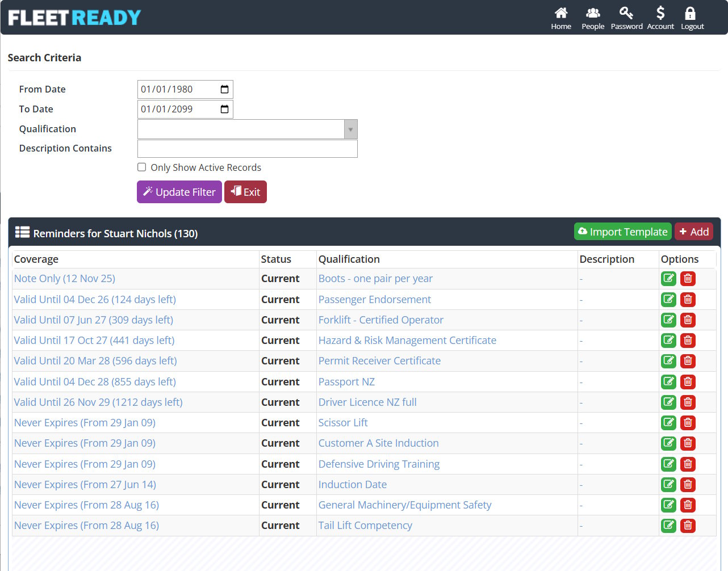Open the People page icon
The height and width of the screenshot is (571, 728).
(x=593, y=18)
